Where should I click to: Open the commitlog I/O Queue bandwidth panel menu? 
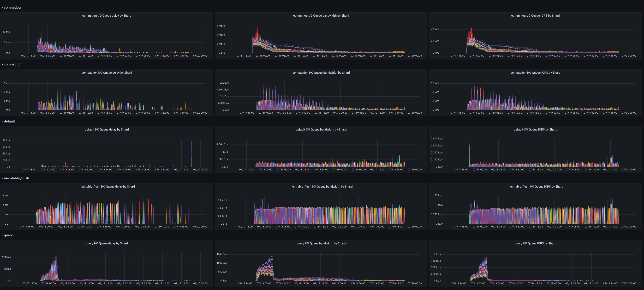pos(321,15)
